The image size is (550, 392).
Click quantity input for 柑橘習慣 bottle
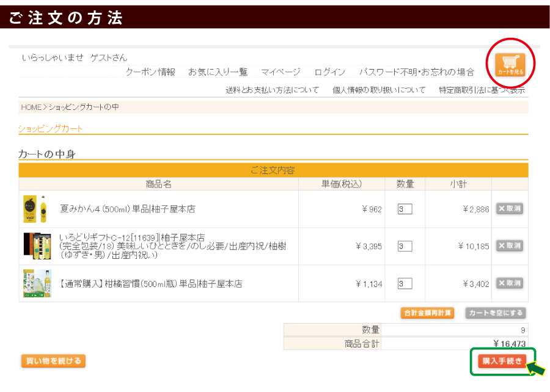405,283
